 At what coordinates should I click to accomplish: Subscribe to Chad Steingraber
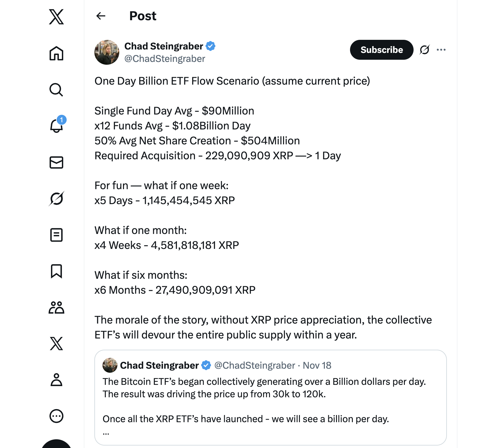(x=381, y=50)
